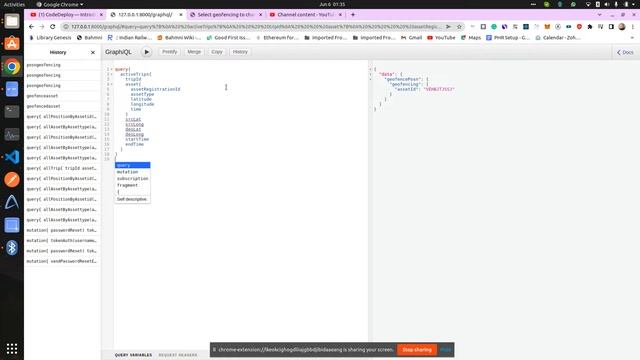Open the tab search dropdown
The width and height of the screenshot is (640, 360).
(599, 15)
